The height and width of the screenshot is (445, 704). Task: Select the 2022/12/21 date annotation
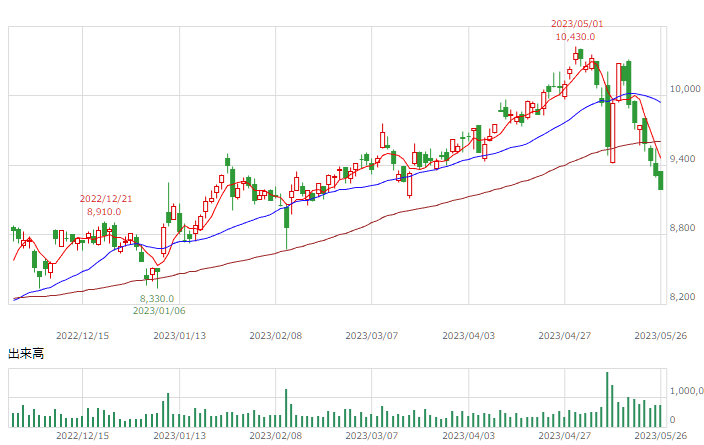[106, 198]
